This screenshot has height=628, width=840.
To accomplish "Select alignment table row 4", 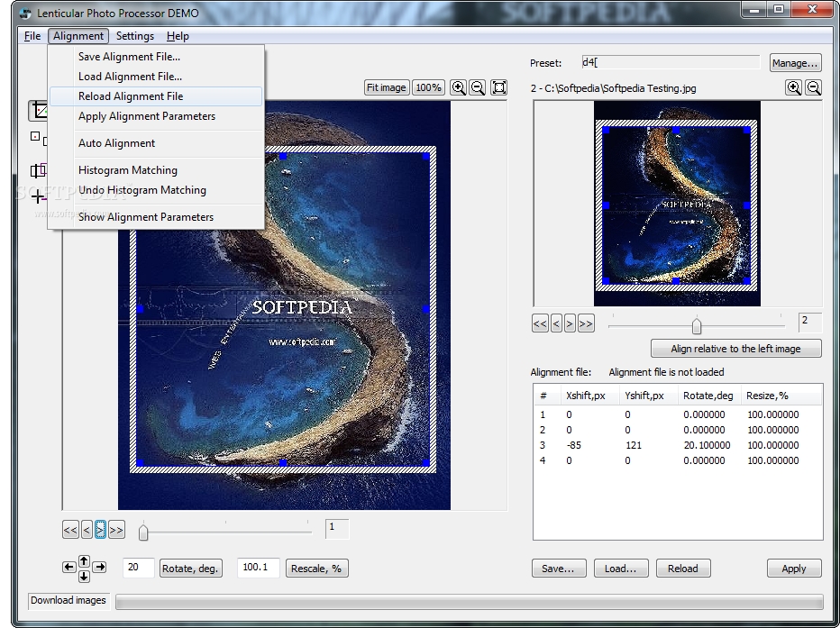I will tap(678, 460).
